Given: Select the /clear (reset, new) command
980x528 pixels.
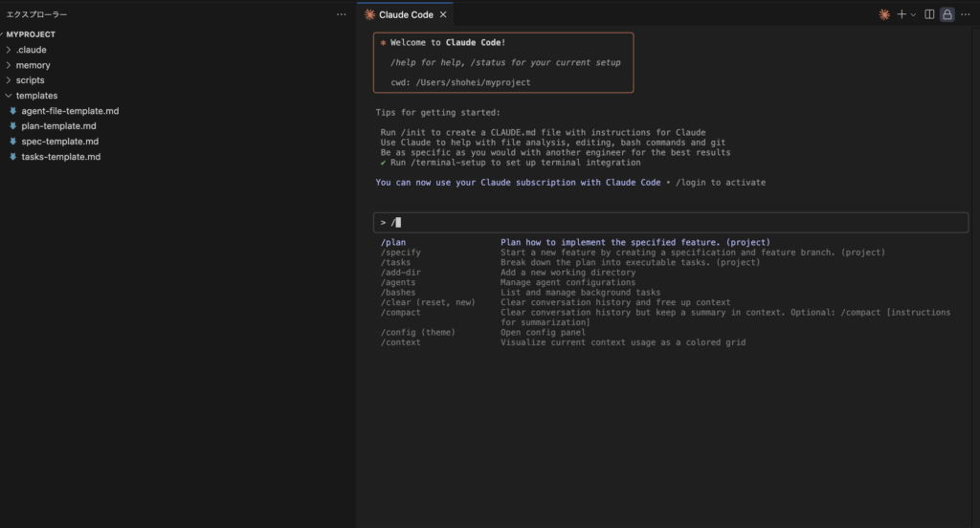Looking at the screenshot, I should [x=428, y=302].
